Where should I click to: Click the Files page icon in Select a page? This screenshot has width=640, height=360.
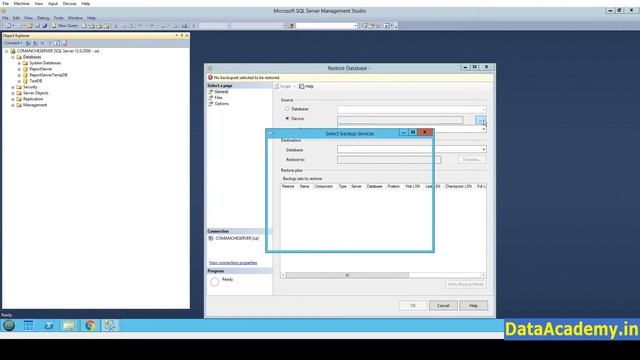click(x=211, y=98)
